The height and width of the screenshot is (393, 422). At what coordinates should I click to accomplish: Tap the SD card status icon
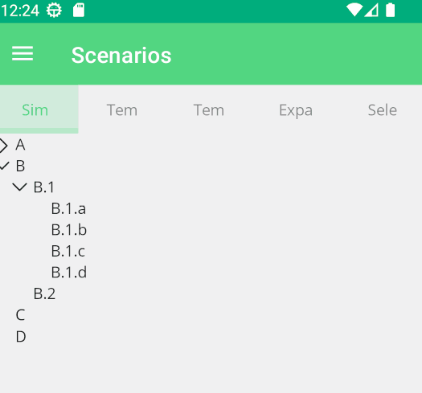click(79, 10)
